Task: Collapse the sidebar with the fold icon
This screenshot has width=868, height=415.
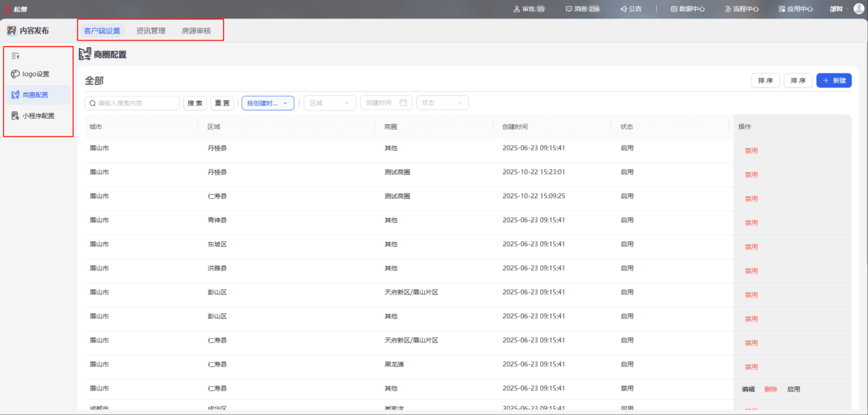Action: point(15,56)
